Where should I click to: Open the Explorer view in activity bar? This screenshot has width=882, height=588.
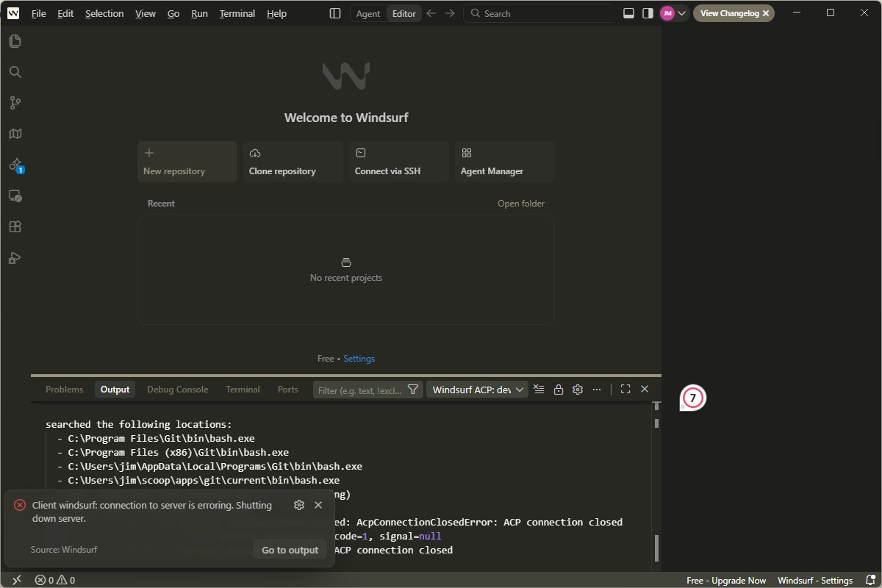(x=15, y=41)
